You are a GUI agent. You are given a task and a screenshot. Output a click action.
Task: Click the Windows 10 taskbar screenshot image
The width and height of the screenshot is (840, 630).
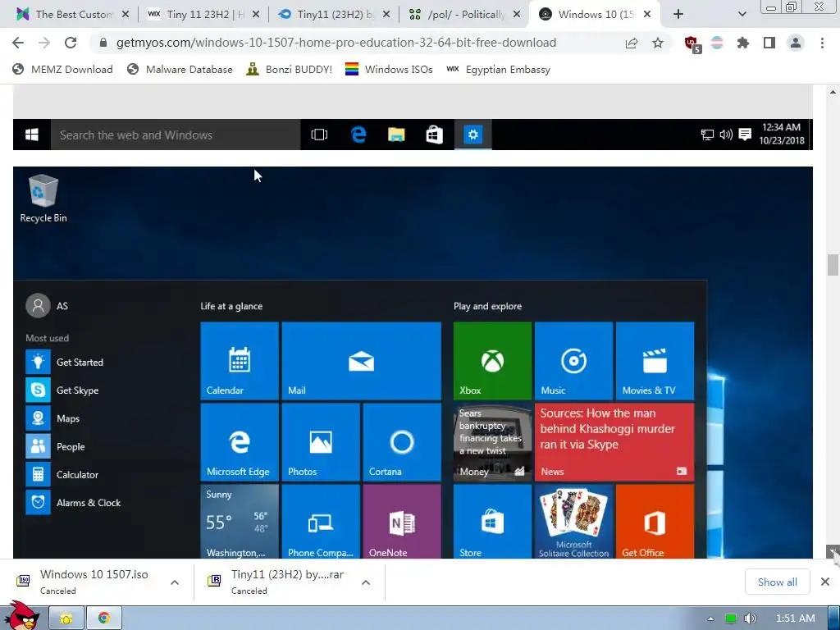pyautogui.click(x=413, y=135)
